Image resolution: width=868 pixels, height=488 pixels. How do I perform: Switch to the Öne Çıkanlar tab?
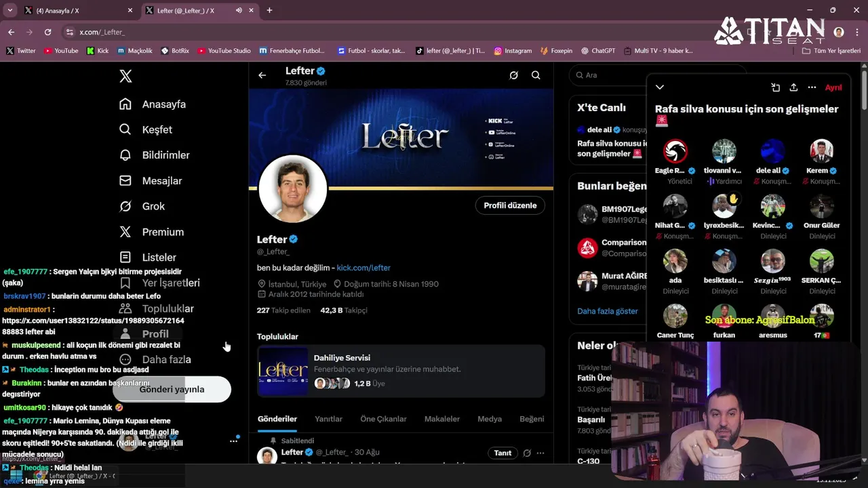[383, 419]
